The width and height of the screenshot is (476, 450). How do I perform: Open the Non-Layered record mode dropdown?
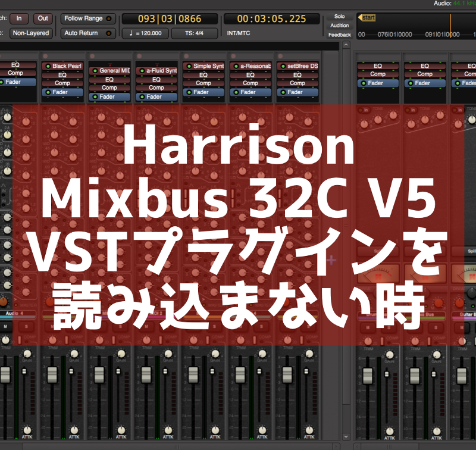click(31, 33)
